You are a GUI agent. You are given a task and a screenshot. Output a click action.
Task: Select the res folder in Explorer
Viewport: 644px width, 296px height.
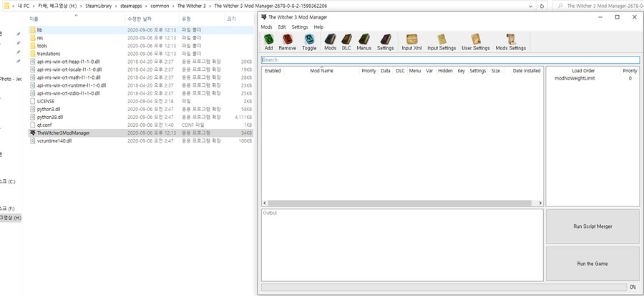[x=40, y=38]
